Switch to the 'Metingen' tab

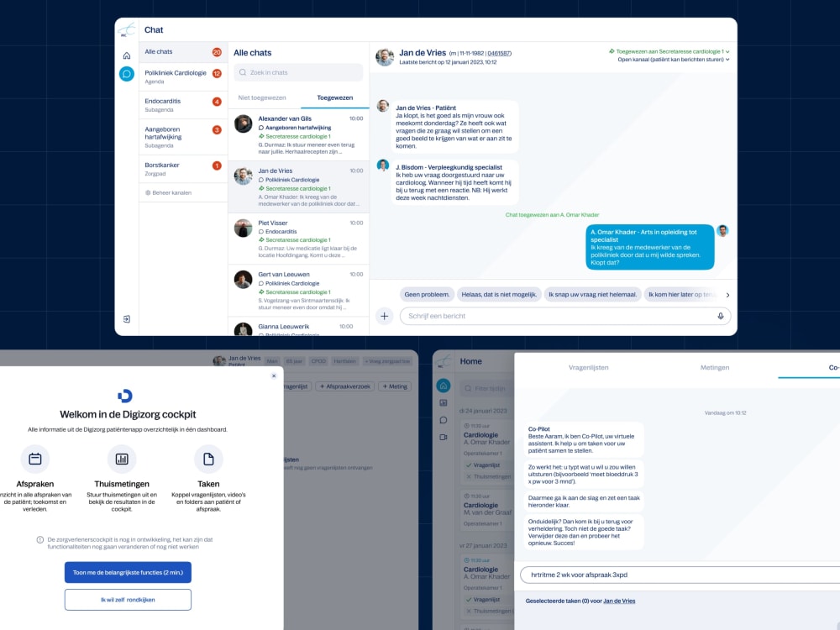[715, 368]
